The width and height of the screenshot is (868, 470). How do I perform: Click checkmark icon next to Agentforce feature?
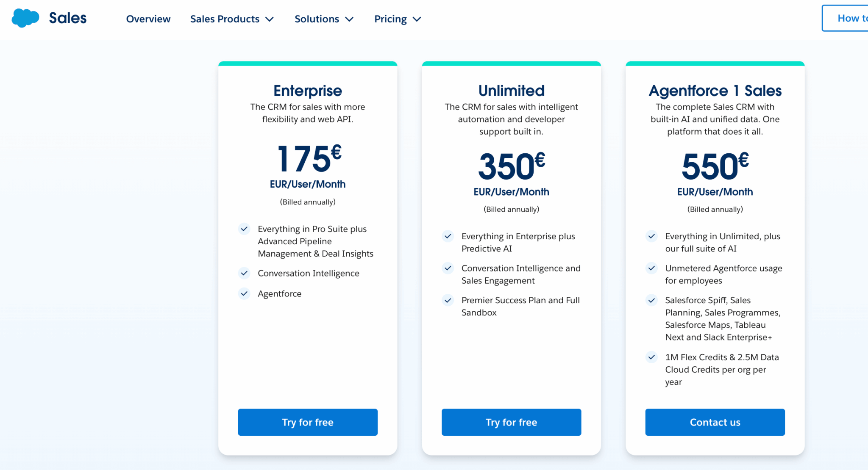(244, 293)
